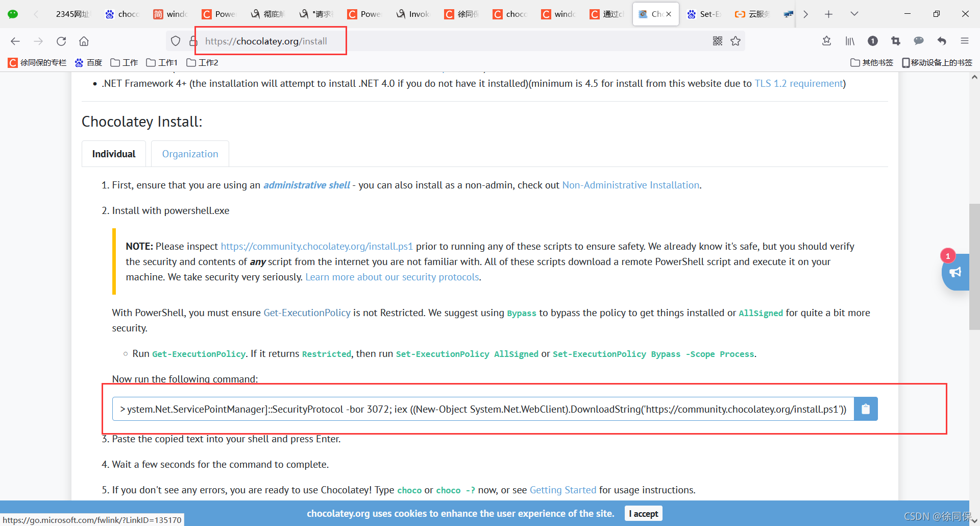Switch to the 云服务 tab
980x526 pixels.
tap(752, 14)
